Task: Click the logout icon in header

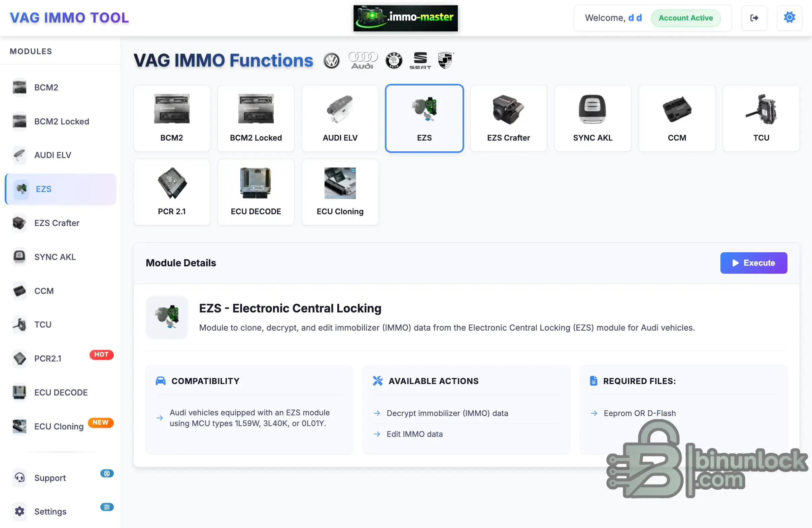Action: 754,18
